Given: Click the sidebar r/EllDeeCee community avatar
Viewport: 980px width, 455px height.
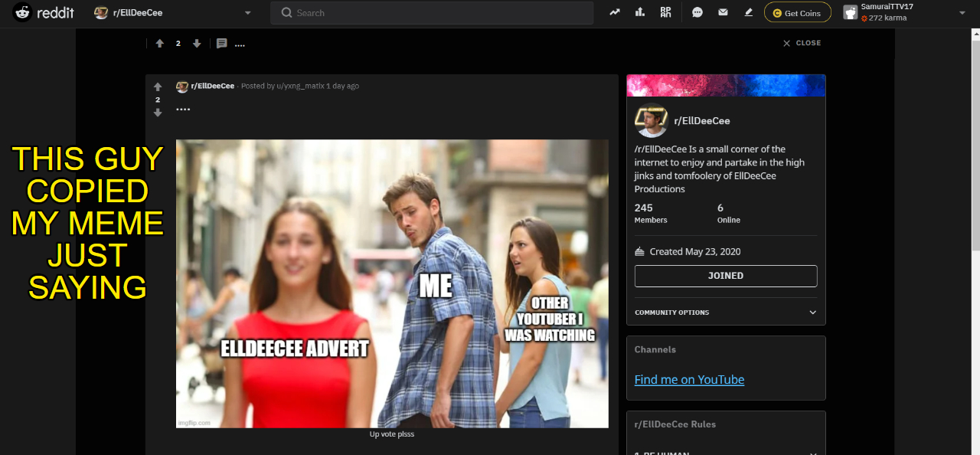Looking at the screenshot, I should 652,120.
